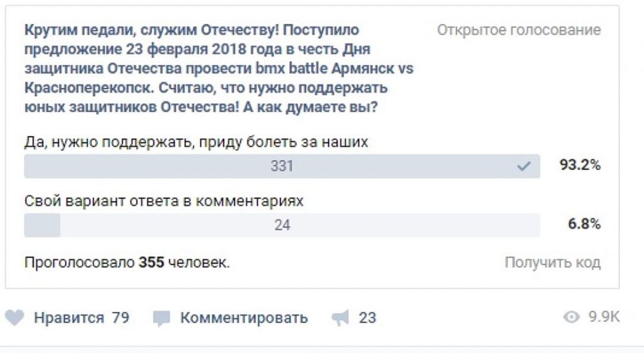
Task: Select the poll bar showing 331 votes
Action: click(281, 166)
